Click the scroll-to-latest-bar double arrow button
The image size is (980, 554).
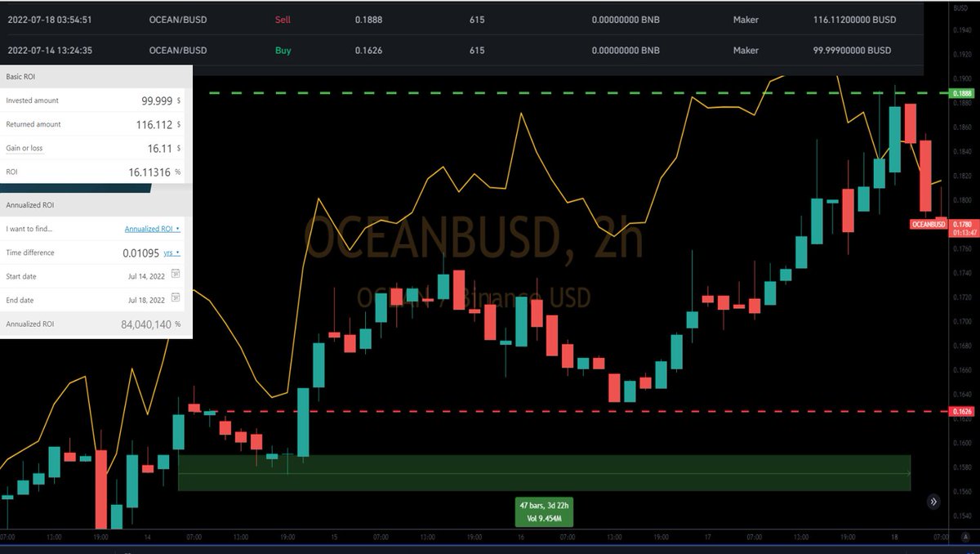point(934,502)
